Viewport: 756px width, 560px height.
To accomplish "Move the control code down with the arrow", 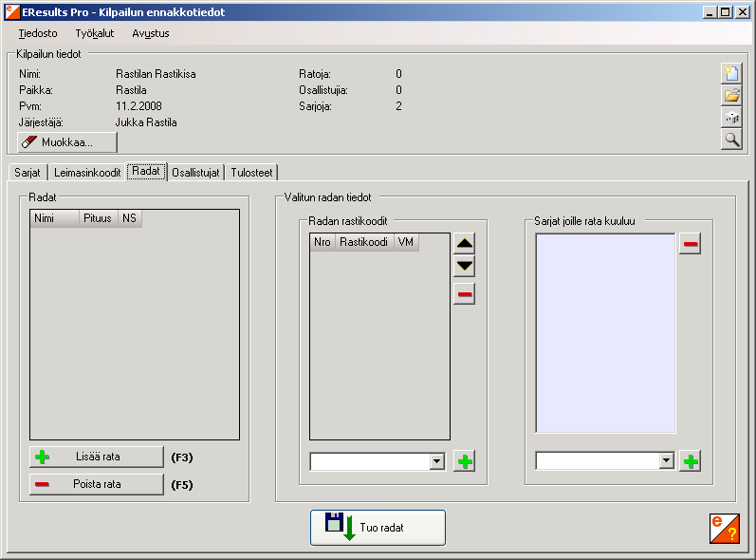I will (464, 267).
